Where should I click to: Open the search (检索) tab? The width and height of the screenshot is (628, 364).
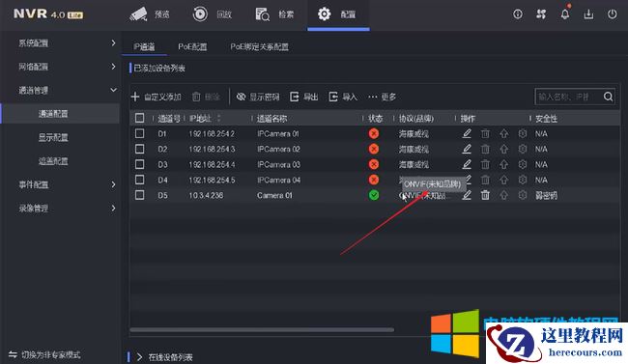click(274, 14)
